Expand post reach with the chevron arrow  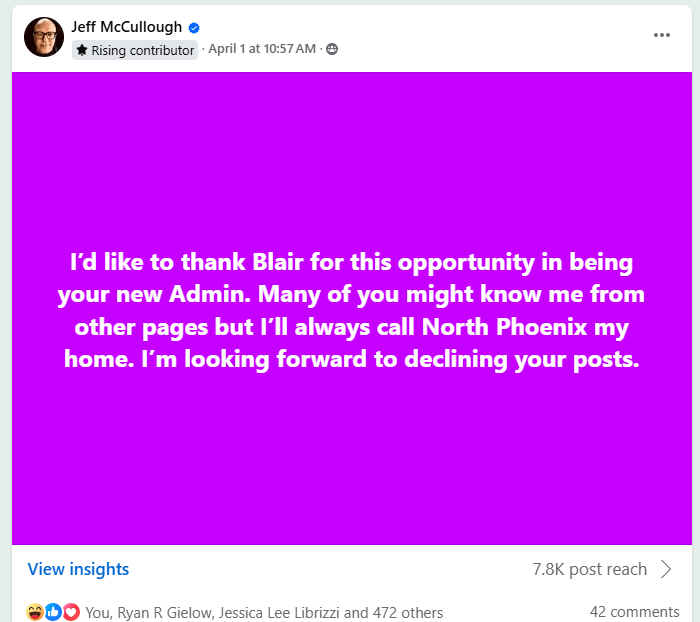[x=666, y=569]
